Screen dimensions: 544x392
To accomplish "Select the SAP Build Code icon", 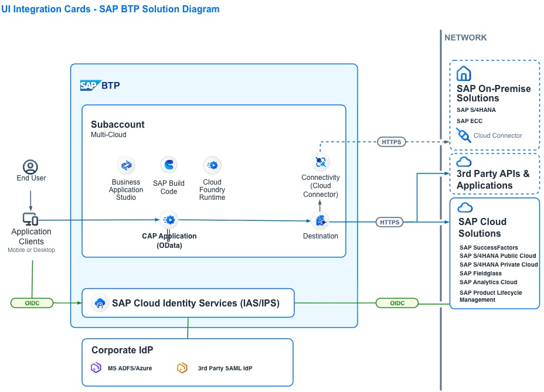I will 169,165.
